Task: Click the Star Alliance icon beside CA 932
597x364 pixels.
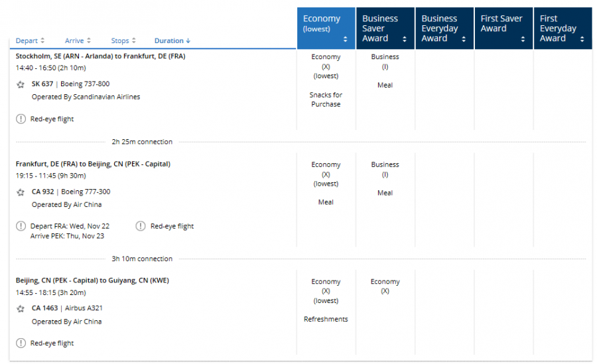Action: tap(21, 192)
